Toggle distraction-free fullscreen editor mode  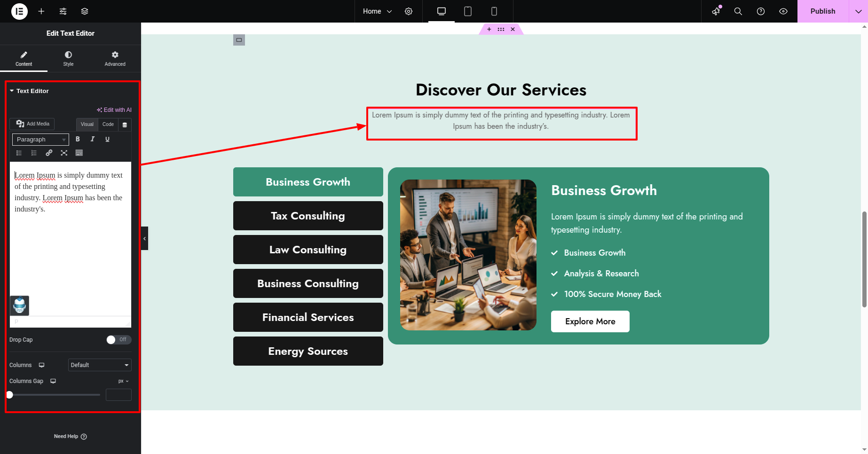[64, 153]
